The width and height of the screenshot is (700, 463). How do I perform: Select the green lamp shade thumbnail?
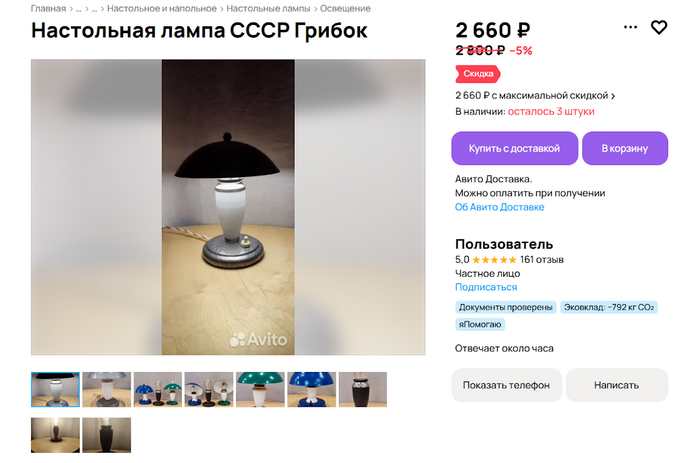[x=260, y=389]
